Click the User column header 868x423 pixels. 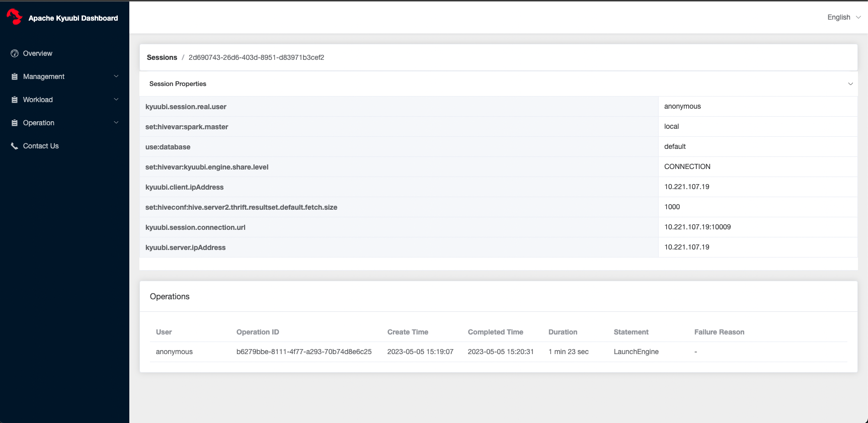tap(164, 332)
